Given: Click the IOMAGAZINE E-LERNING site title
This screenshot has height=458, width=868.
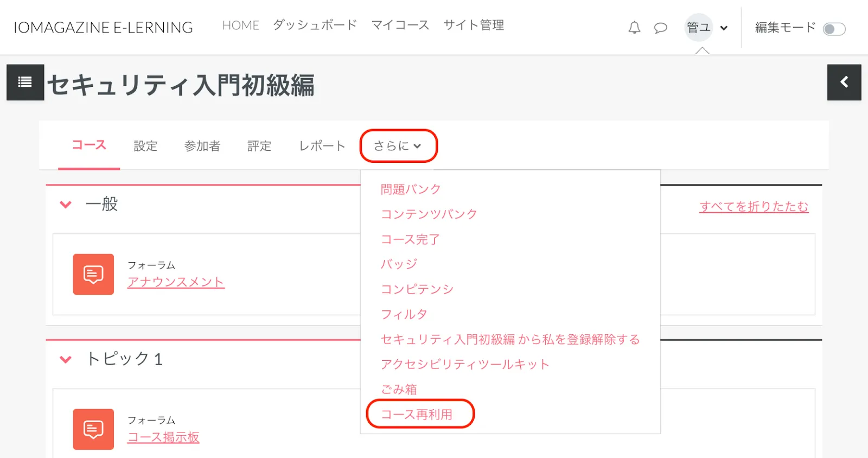Looking at the screenshot, I should (x=103, y=28).
